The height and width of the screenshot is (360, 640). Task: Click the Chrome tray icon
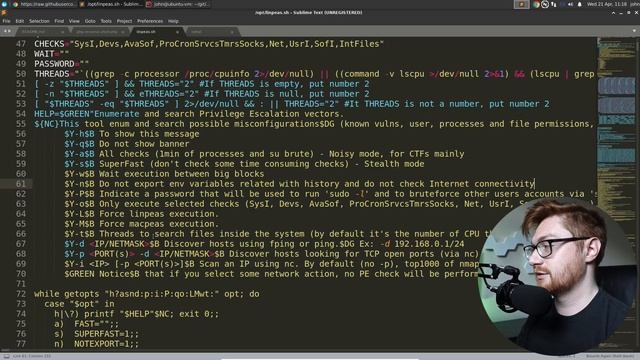tap(536, 4)
